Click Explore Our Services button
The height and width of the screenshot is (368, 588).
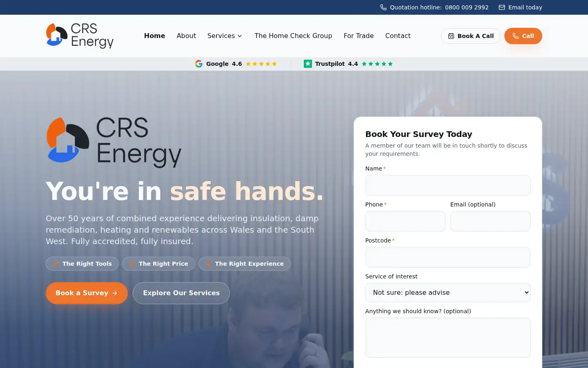tap(181, 293)
